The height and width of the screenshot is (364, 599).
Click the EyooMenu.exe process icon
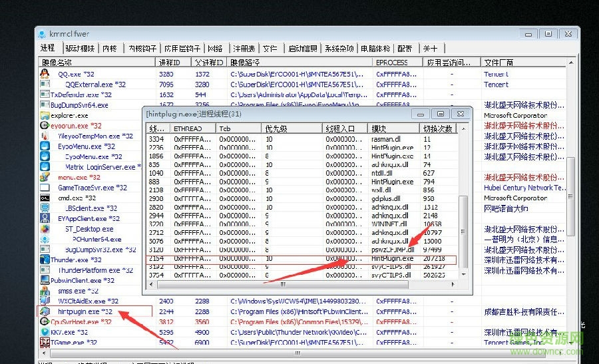(x=45, y=146)
